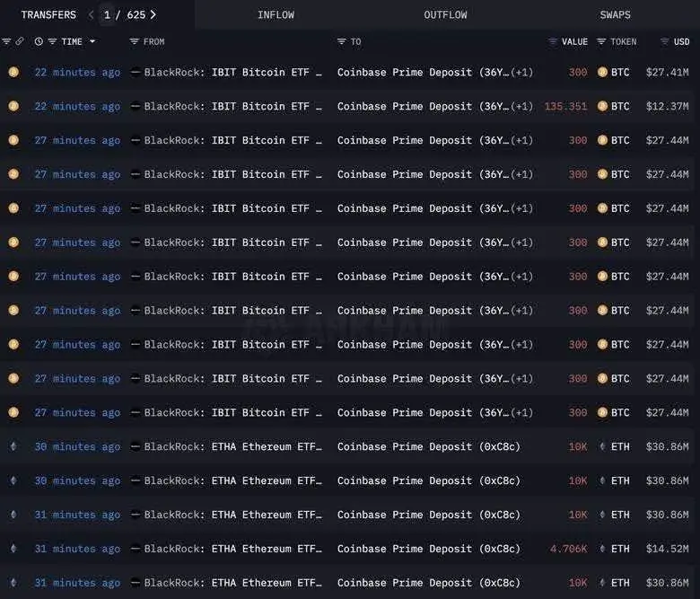Click the $27.41M USD amount
The height and width of the screenshot is (599, 700).
pos(667,72)
